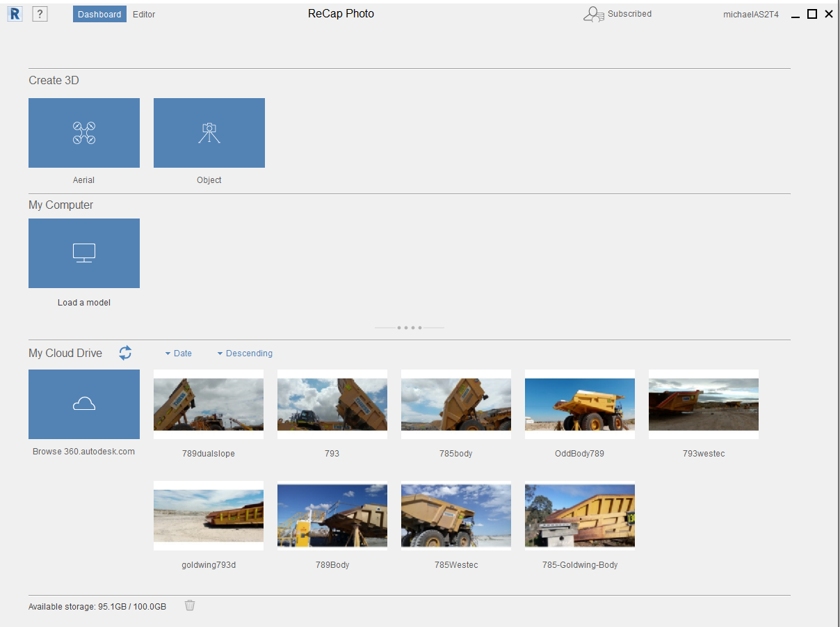Start an Aerial 3D project tile
Screen dimensions: 840x627
[x=84, y=133]
